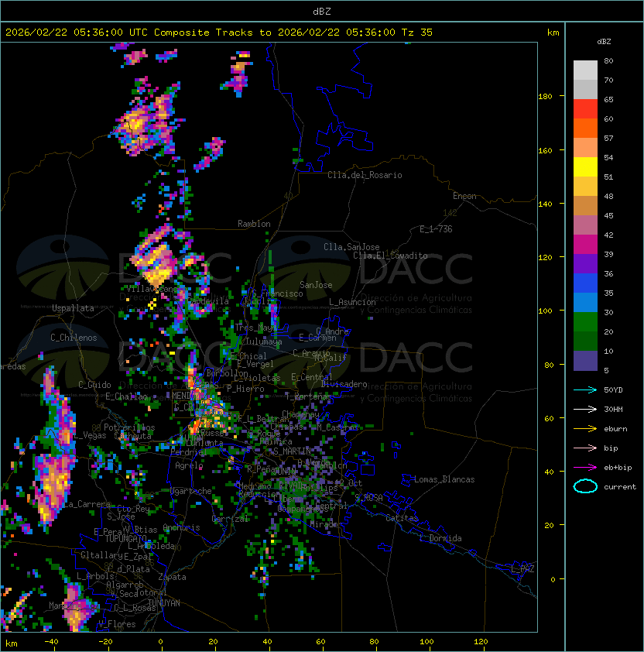This screenshot has width=644, height=652.
Task: Pick the bright yellow 51-54 dBZ swatch
Action: [x=585, y=166]
